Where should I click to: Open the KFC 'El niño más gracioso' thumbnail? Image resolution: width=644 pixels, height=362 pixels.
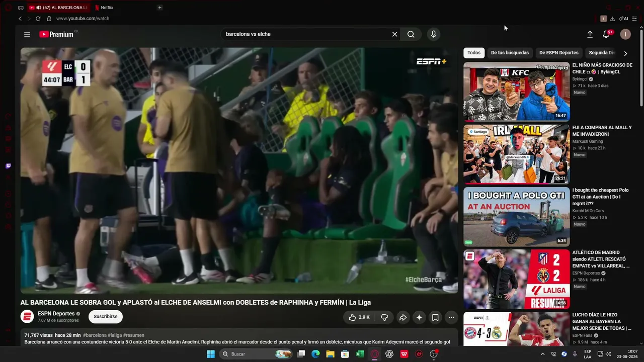click(x=517, y=92)
